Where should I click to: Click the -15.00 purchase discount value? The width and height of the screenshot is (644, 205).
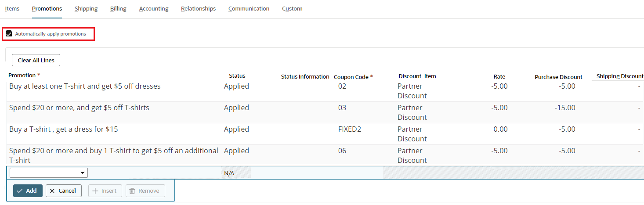coord(565,108)
